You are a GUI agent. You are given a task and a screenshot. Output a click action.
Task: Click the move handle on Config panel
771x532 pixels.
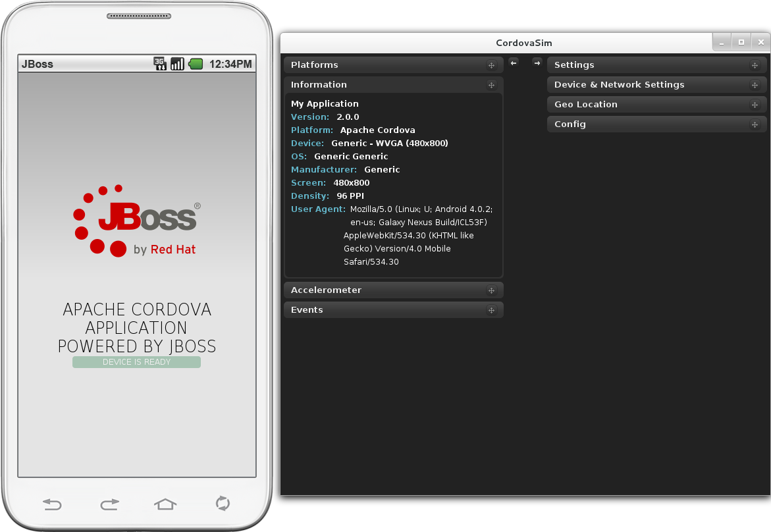(755, 124)
